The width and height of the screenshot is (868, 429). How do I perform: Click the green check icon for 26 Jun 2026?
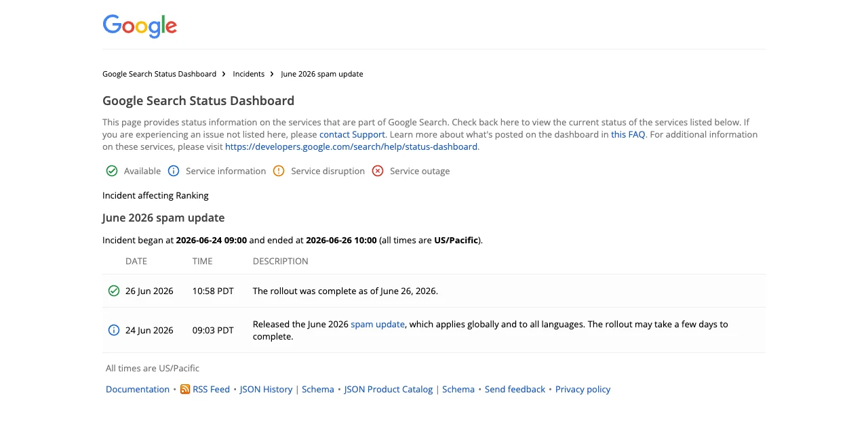coord(114,291)
